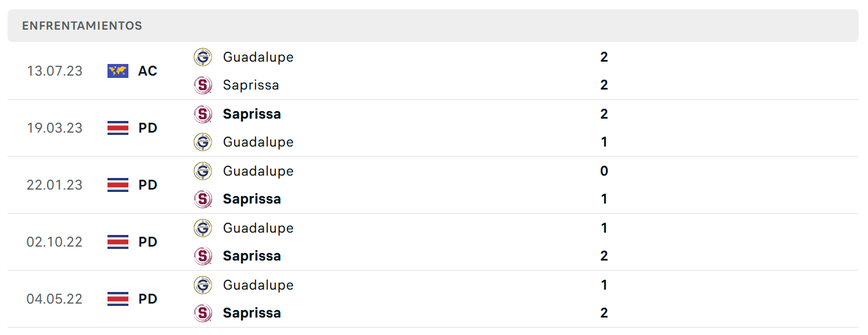Click Costa Rica flag on 19.03.23 row

coord(118,128)
